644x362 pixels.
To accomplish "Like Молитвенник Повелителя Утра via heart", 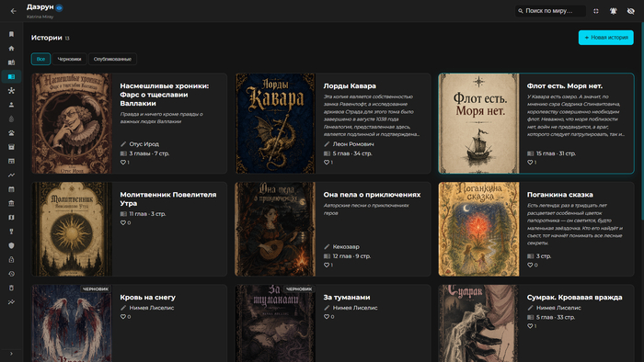I will pyautogui.click(x=122, y=222).
